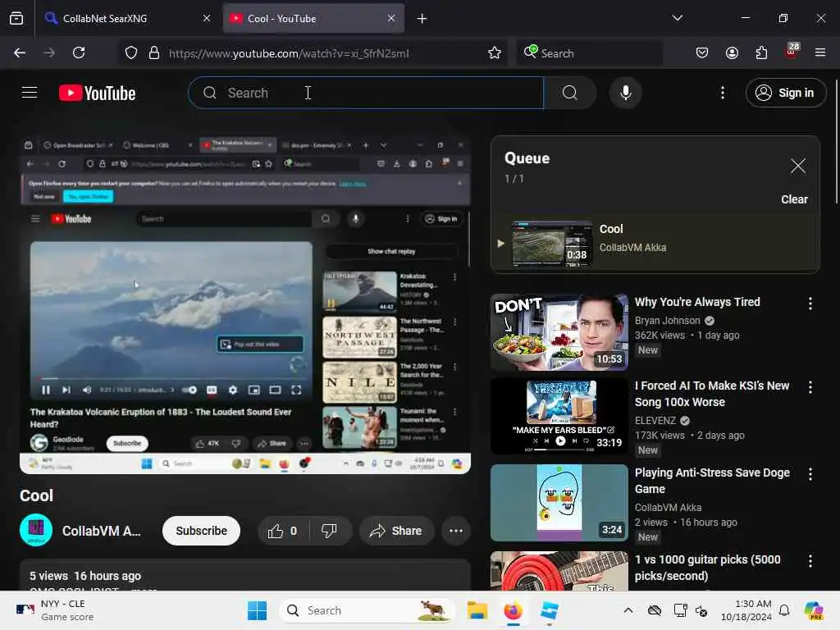Image resolution: width=840 pixels, height=630 pixels.
Task: Click the Sign in button
Action: [x=785, y=93]
